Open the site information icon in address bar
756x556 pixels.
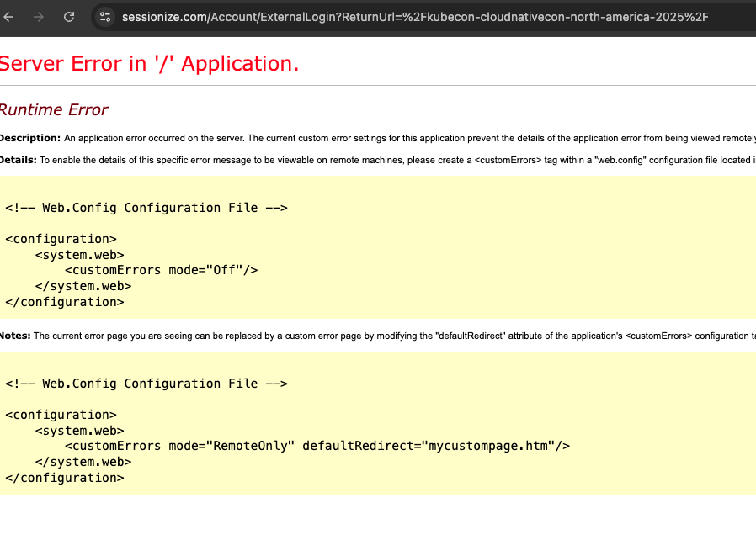pyautogui.click(x=105, y=17)
